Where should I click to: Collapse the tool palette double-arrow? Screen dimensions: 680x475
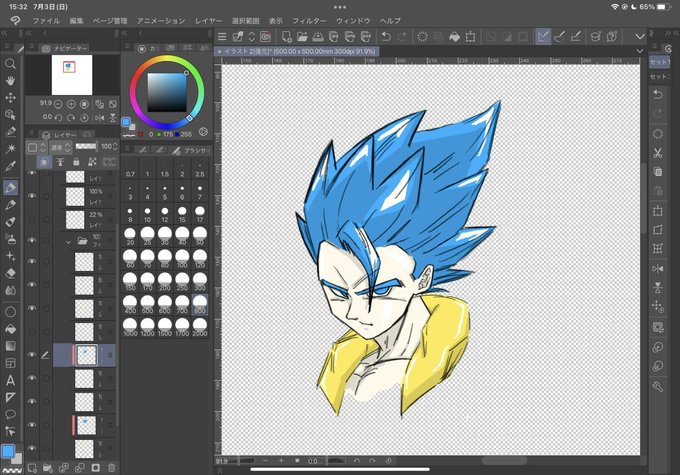click(4, 33)
